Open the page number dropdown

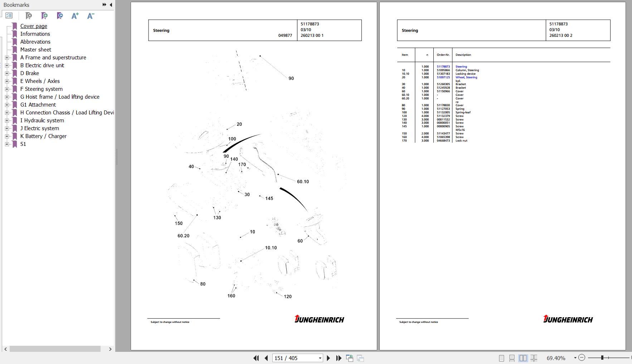[x=320, y=358]
